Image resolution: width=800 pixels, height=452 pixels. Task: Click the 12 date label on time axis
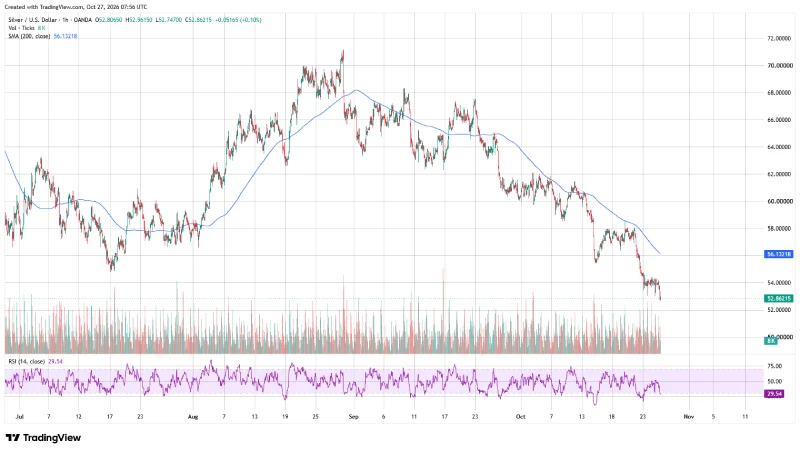pyautogui.click(x=78, y=417)
